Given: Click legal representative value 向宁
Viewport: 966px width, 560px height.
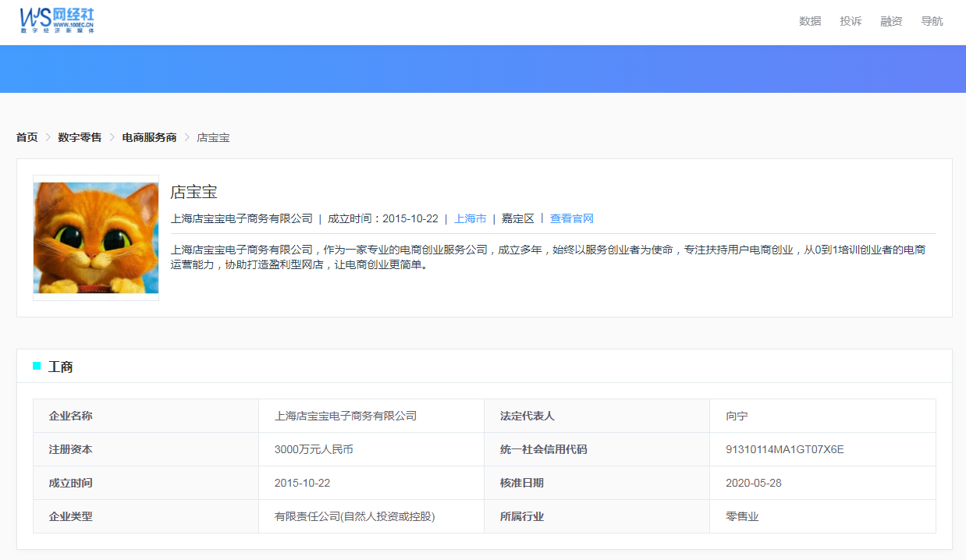Looking at the screenshot, I should [x=737, y=416].
